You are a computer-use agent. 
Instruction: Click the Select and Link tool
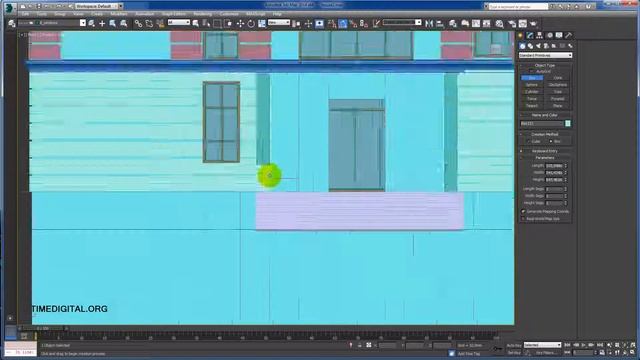click(138, 24)
